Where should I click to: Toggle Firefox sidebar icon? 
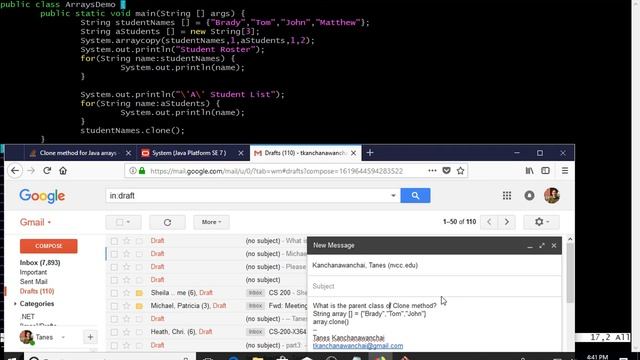[x=545, y=171]
